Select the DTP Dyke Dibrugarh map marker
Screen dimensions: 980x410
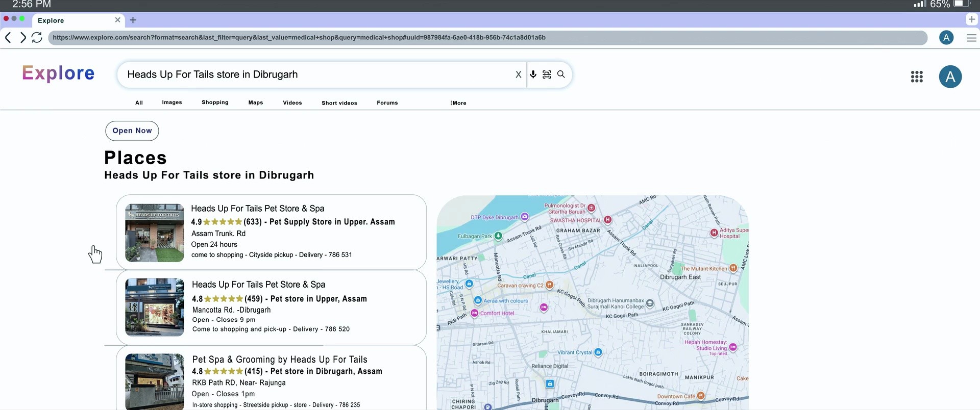524,217
